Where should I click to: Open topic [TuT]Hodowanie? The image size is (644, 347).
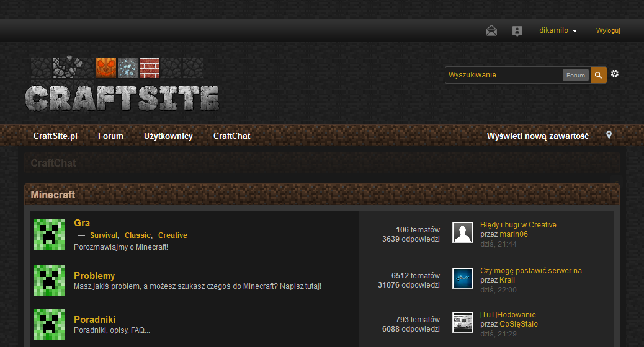pos(508,315)
